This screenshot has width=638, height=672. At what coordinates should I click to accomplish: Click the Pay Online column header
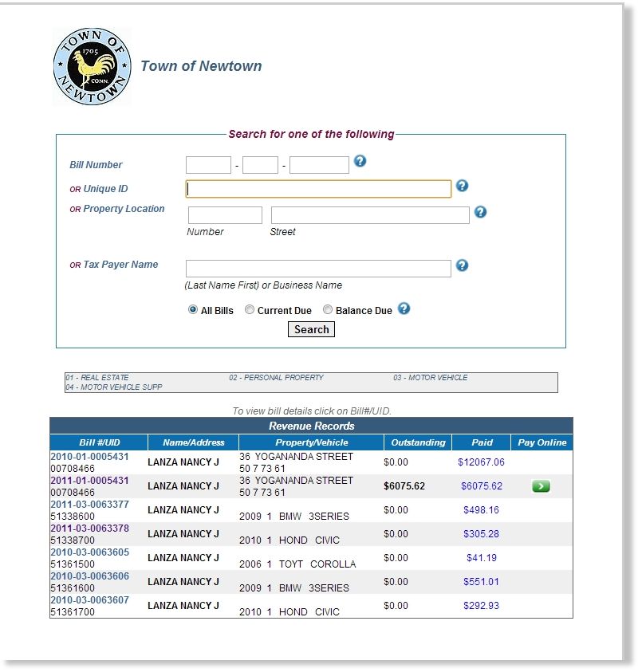point(542,442)
